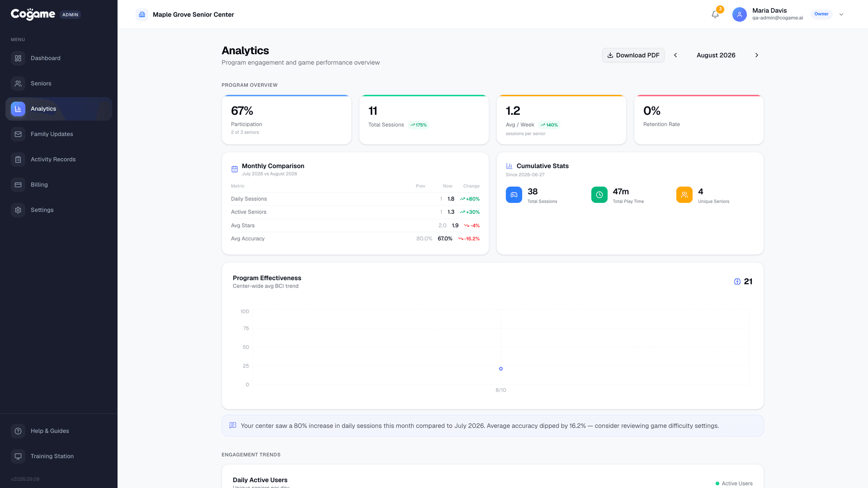Viewport: 868px width, 488px height.
Task: Click the green Total Play Time clock icon
Action: click(599, 195)
